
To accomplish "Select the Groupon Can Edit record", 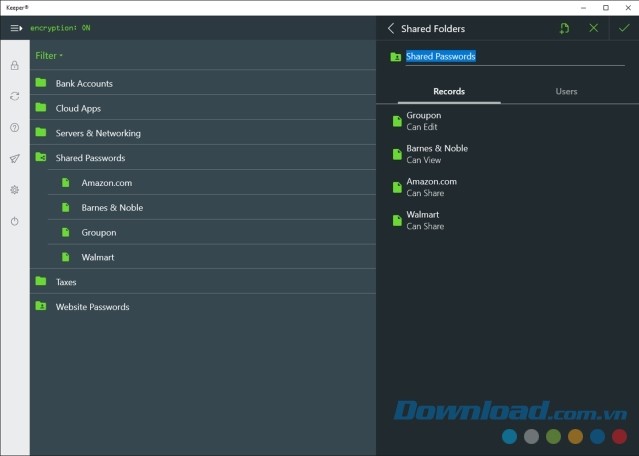I will 423,121.
